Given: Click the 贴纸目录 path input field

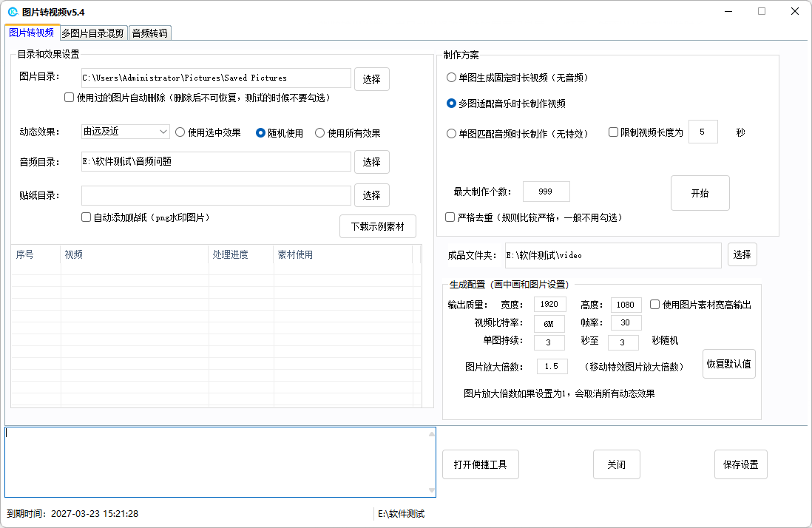Looking at the screenshot, I should click(216, 195).
